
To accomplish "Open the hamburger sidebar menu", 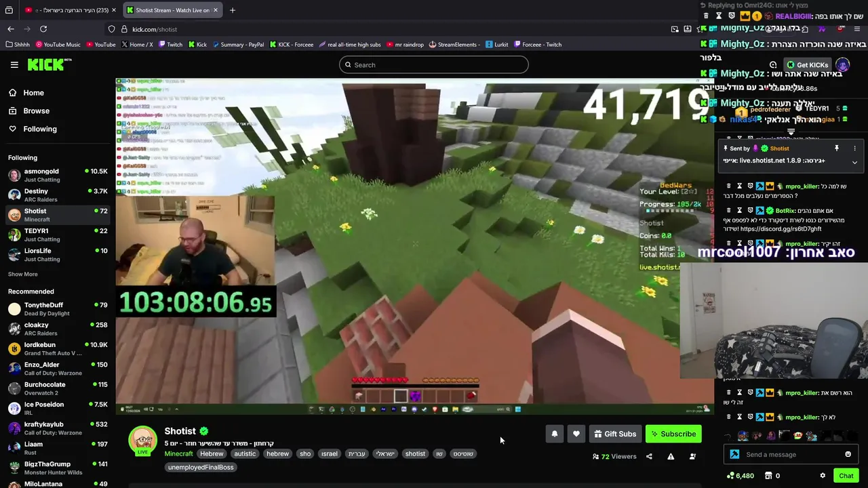I will tap(14, 65).
